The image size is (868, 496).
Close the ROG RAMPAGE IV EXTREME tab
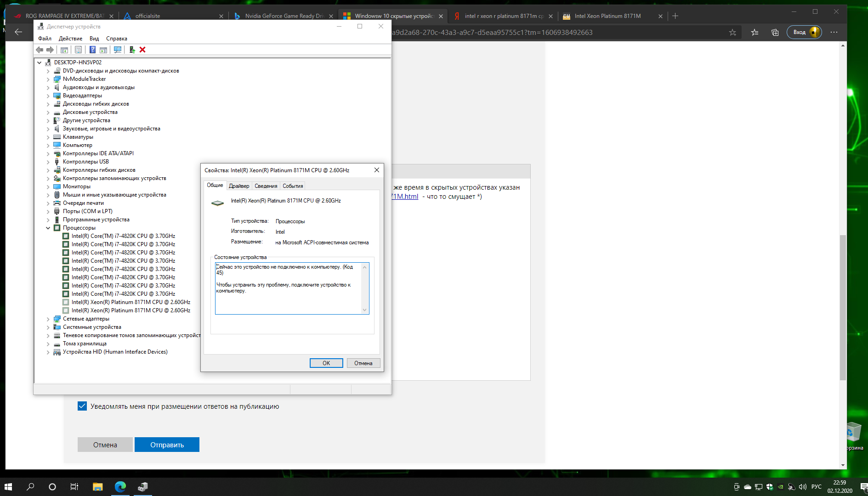coord(111,16)
